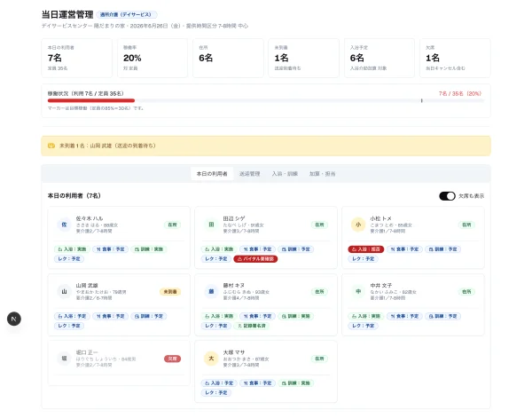Image resolution: width=532 pixels, height=418 pixels.
Task: Click the 中 avatar on 中井 文子's card
Action: [x=358, y=291]
